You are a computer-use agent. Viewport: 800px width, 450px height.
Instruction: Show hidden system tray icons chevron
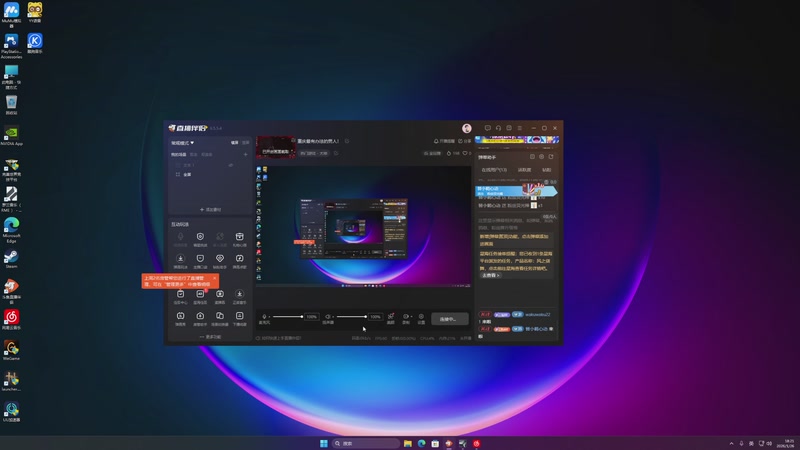[731, 444]
